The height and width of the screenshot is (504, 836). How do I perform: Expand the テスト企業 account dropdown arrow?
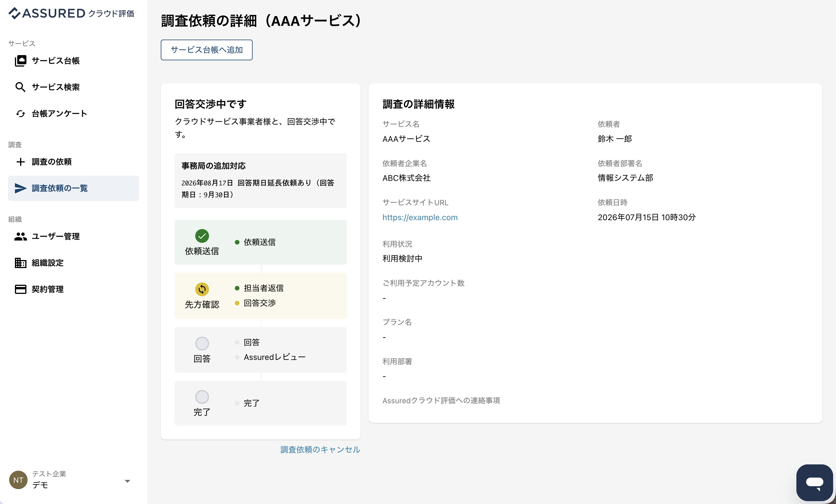point(127,481)
